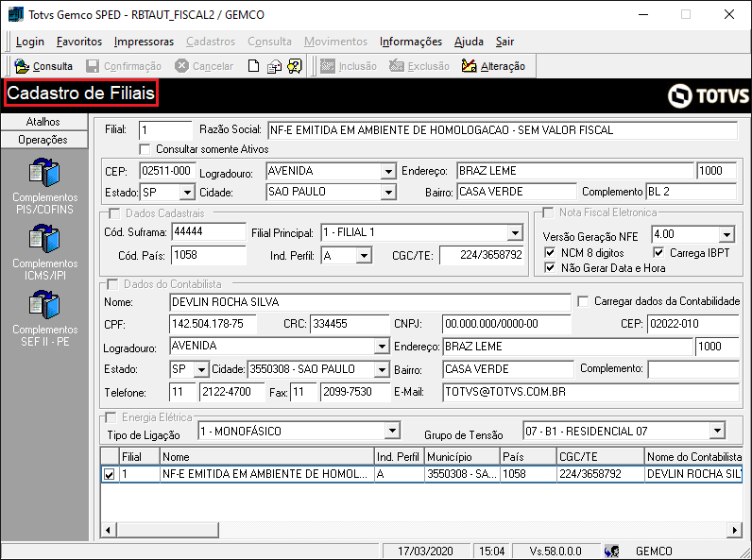Click the status bar network connection icon
Viewport: 752px width, 560px height.
point(612,551)
